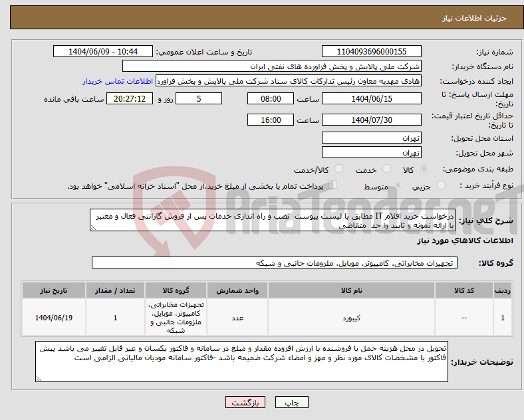Click the table's گروه کالا column header
The height and width of the screenshot is (420, 524).
pyautogui.click(x=176, y=290)
